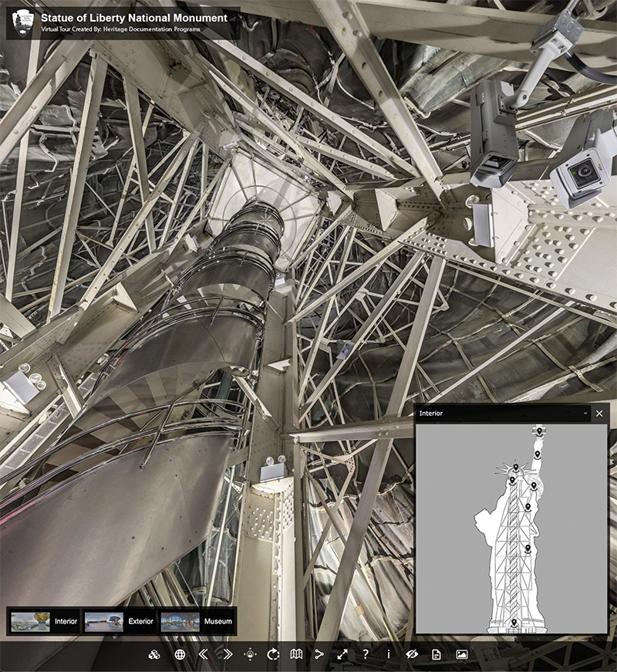Click the National Park Service arrowhead logo
This screenshot has width=617, height=672.
(22, 23)
